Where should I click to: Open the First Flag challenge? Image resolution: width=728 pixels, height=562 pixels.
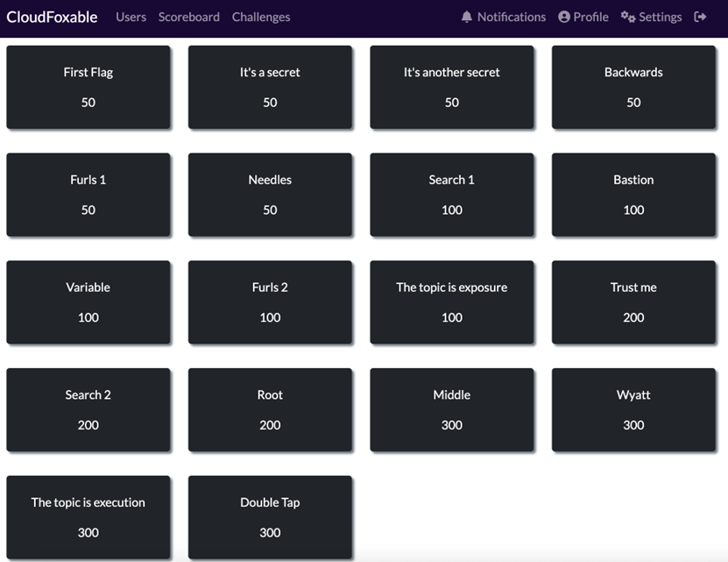click(x=88, y=87)
